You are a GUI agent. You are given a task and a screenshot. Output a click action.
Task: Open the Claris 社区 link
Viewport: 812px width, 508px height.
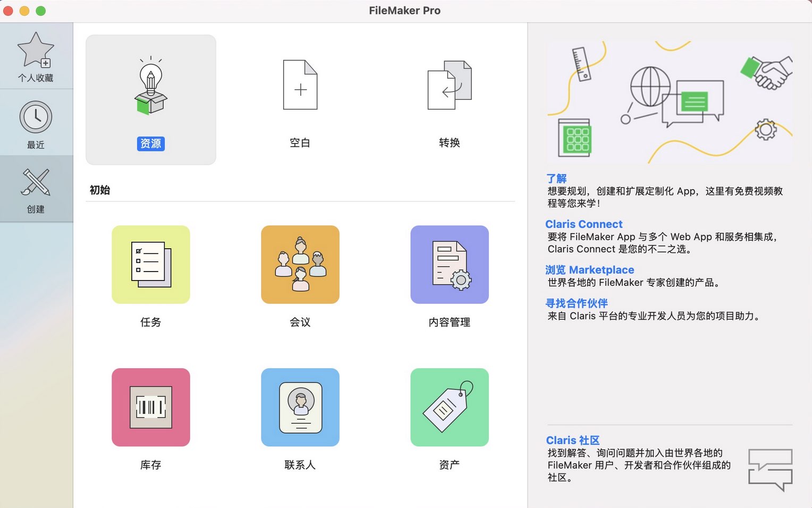573,441
